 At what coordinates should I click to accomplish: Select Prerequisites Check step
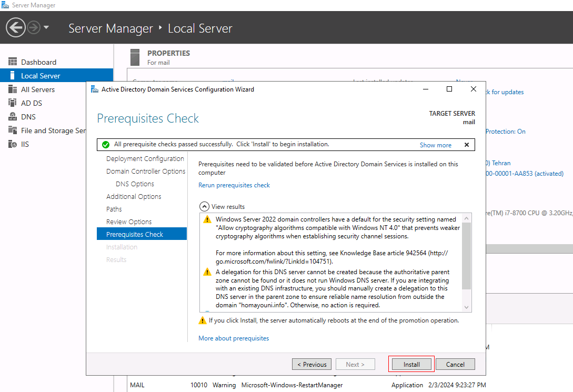[x=142, y=234]
